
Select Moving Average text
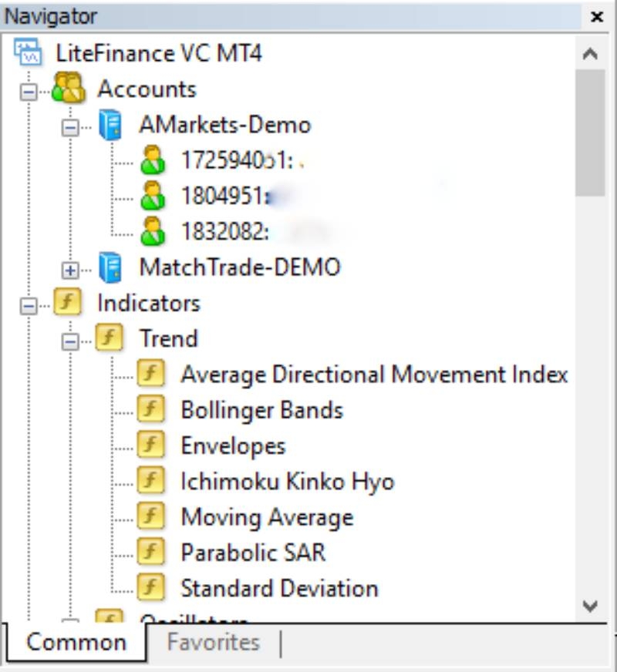pos(267,517)
